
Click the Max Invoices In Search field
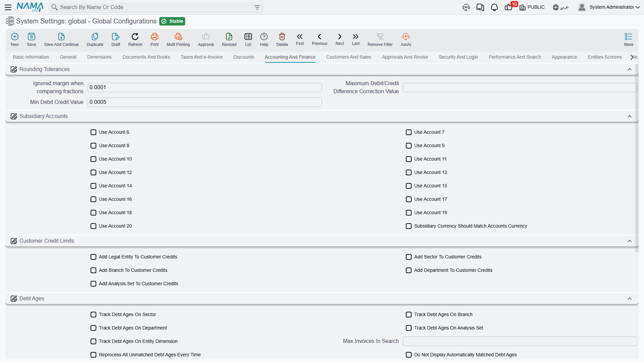tap(520, 341)
